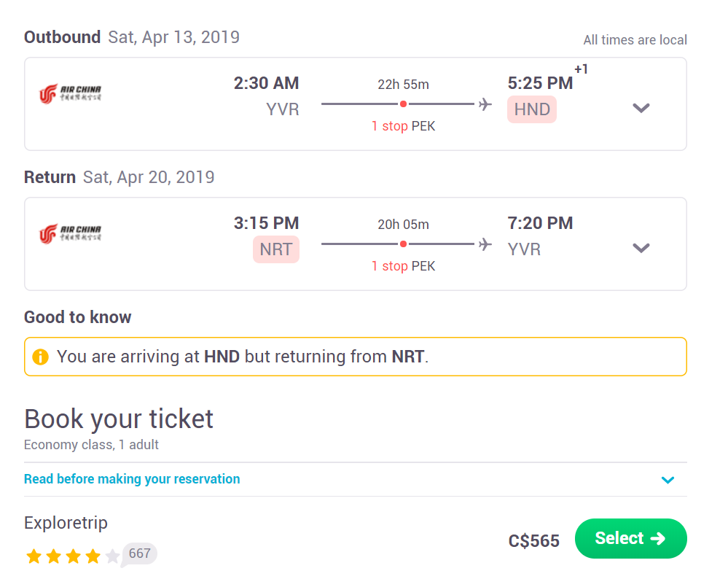The width and height of the screenshot is (728, 571).
Task: Click the 667 reviews count bubble
Action: coord(140,553)
